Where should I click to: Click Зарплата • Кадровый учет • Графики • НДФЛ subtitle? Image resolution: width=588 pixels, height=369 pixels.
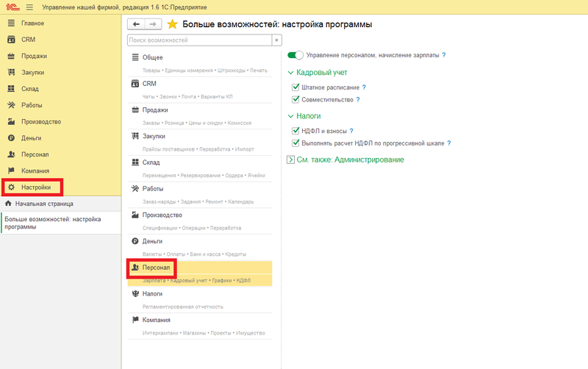tap(196, 281)
